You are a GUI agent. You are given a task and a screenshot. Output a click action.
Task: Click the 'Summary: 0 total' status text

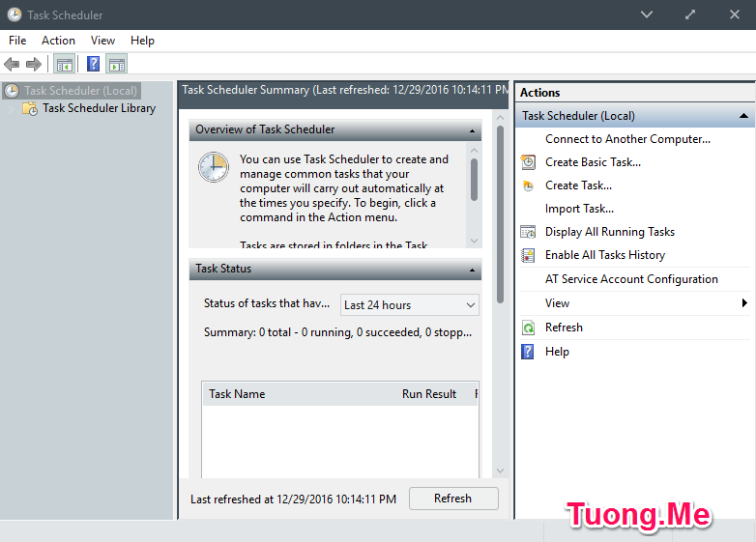[337, 332]
